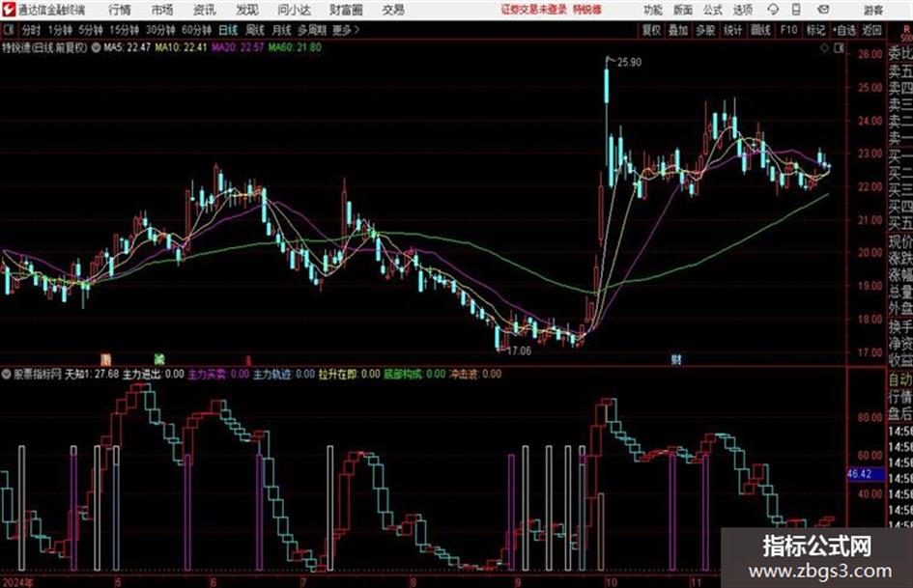The width and height of the screenshot is (913, 588).
Task: Open the 发现 menu
Action: point(247,10)
